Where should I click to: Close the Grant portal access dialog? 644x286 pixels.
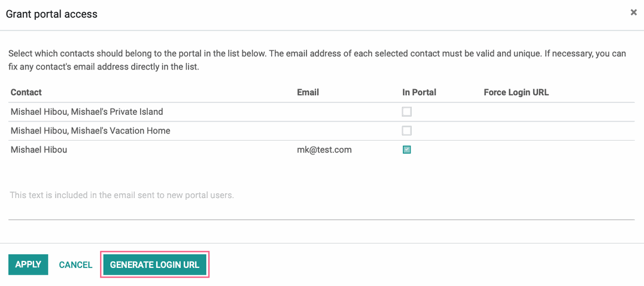coord(633,13)
